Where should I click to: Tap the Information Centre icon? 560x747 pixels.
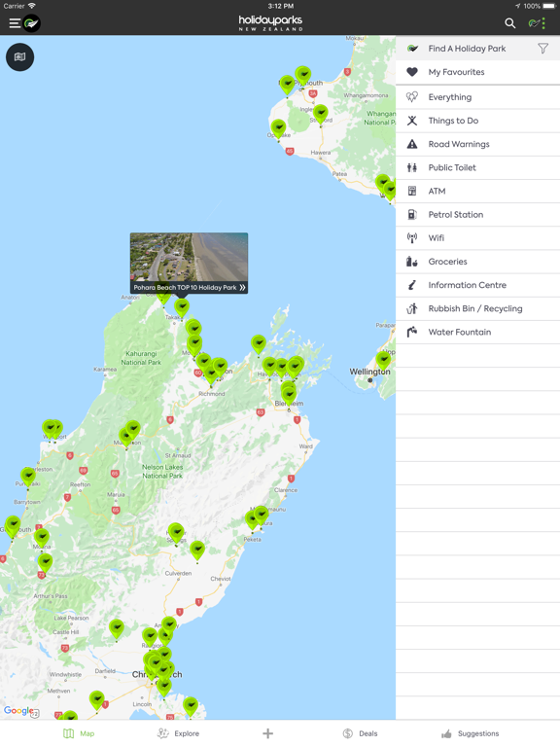[412, 285]
